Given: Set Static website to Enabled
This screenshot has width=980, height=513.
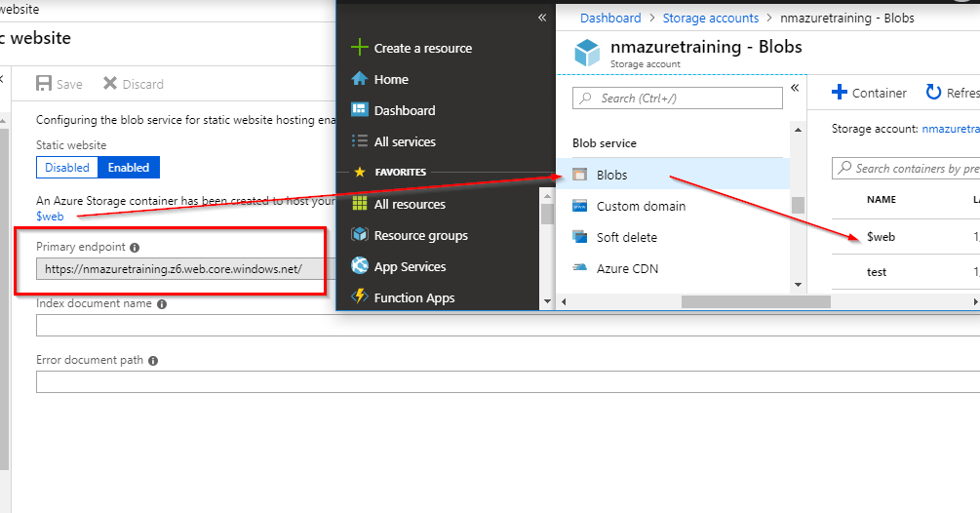Looking at the screenshot, I should tap(129, 168).
